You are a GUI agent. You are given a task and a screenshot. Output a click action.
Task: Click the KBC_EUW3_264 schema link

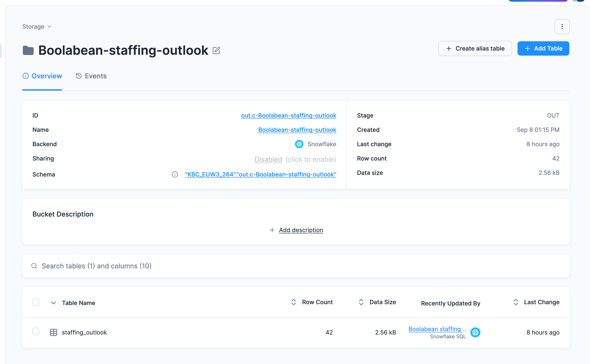(261, 174)
